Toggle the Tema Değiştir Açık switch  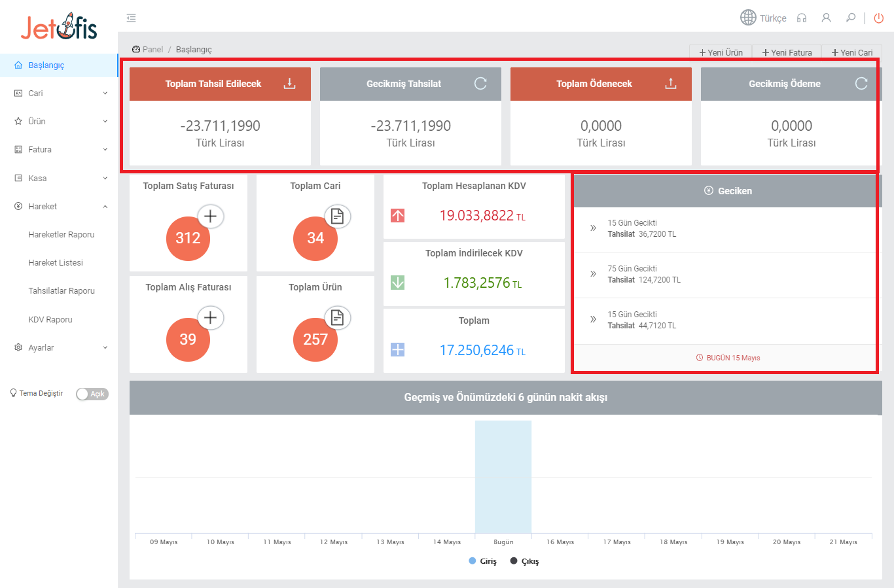92,394
